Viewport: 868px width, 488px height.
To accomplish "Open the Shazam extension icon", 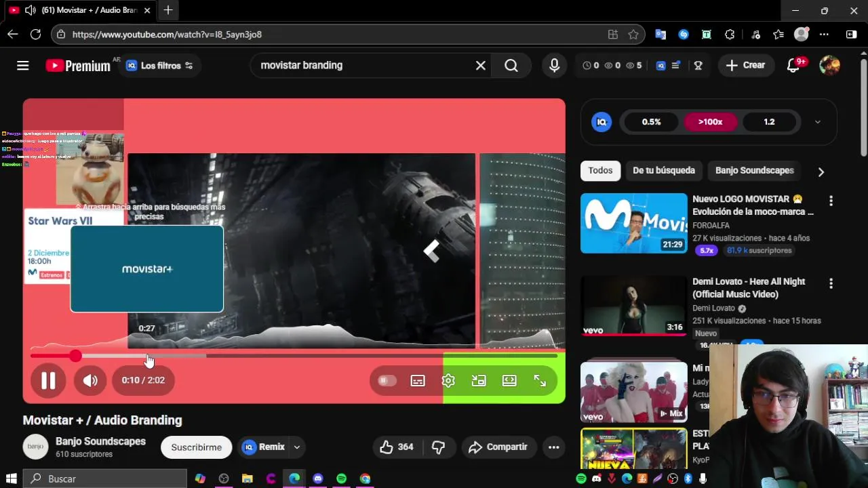I will (x=684, y=35).
